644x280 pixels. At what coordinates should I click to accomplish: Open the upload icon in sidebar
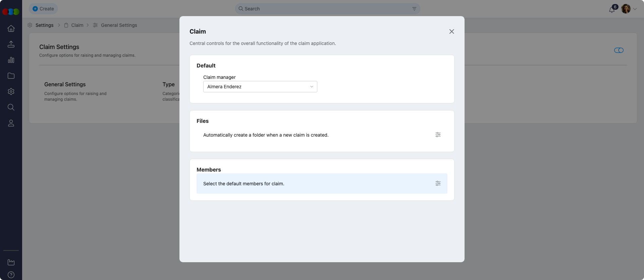pos(11,44)
